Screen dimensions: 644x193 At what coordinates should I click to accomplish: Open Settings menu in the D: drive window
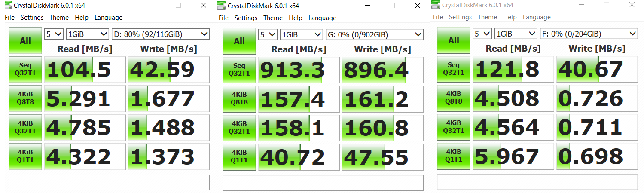pyautogui.click(x=32, y=18)
